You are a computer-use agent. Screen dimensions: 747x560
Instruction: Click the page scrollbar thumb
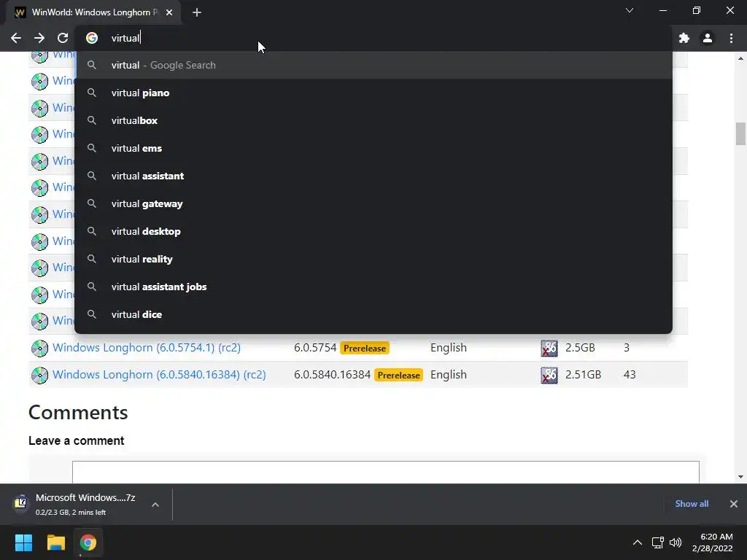coord(740,134)
